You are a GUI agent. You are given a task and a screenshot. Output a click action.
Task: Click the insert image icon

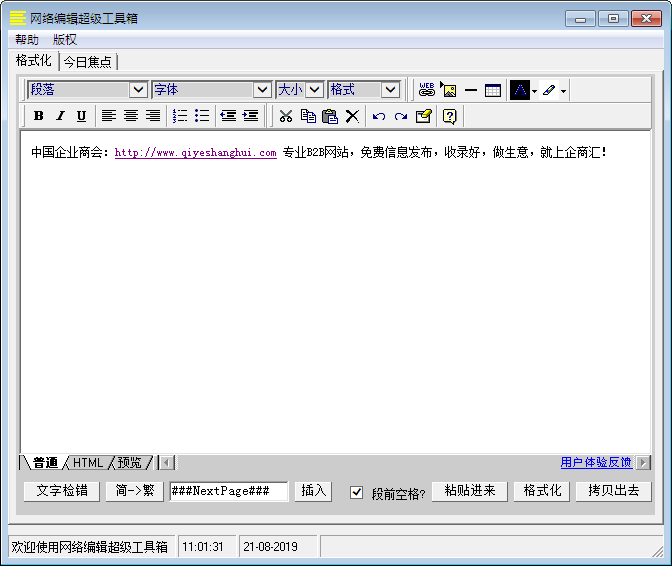coord(448,90)
